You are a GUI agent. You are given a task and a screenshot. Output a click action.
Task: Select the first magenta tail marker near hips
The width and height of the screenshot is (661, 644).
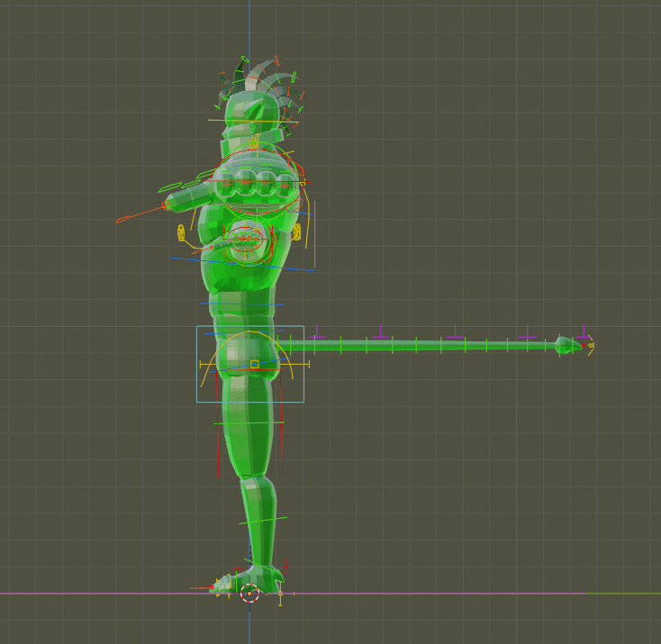317,336
